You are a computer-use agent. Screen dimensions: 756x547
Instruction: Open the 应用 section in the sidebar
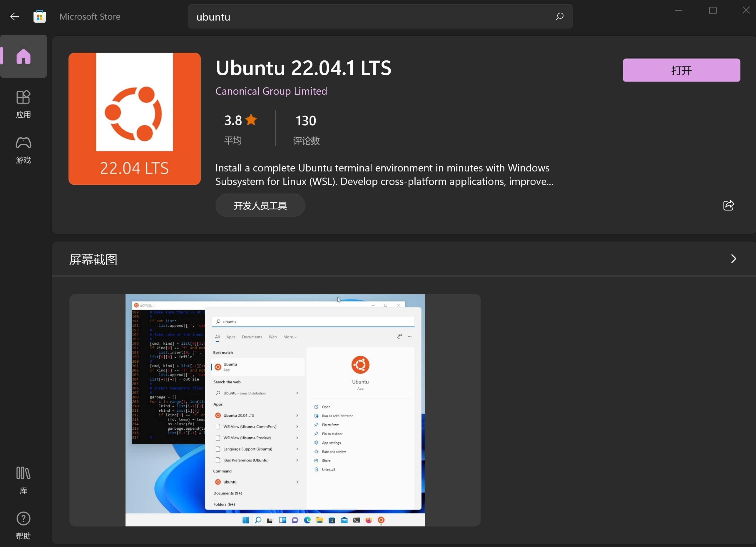[x=23, y=104]
